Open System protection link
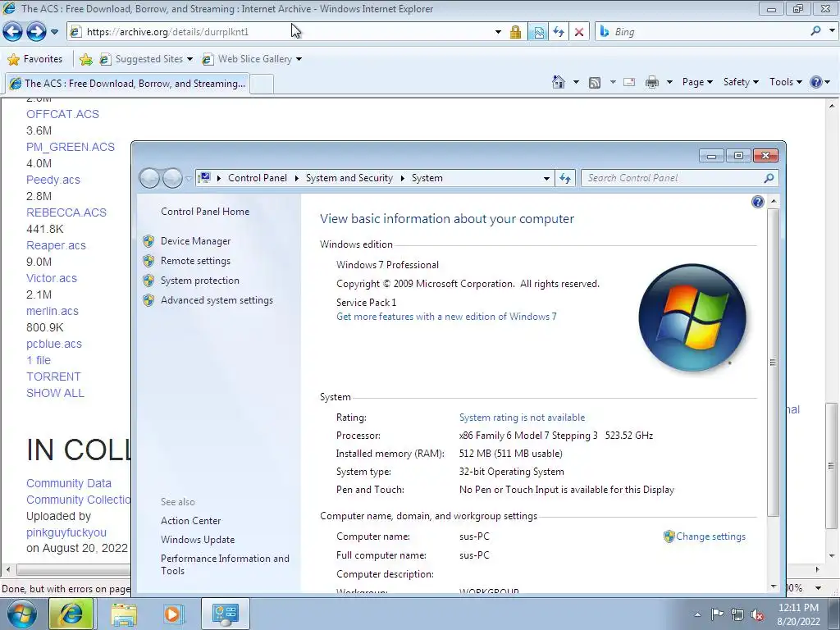The width and height of the screenshot is (840, 630). click(x=200, y=281)
